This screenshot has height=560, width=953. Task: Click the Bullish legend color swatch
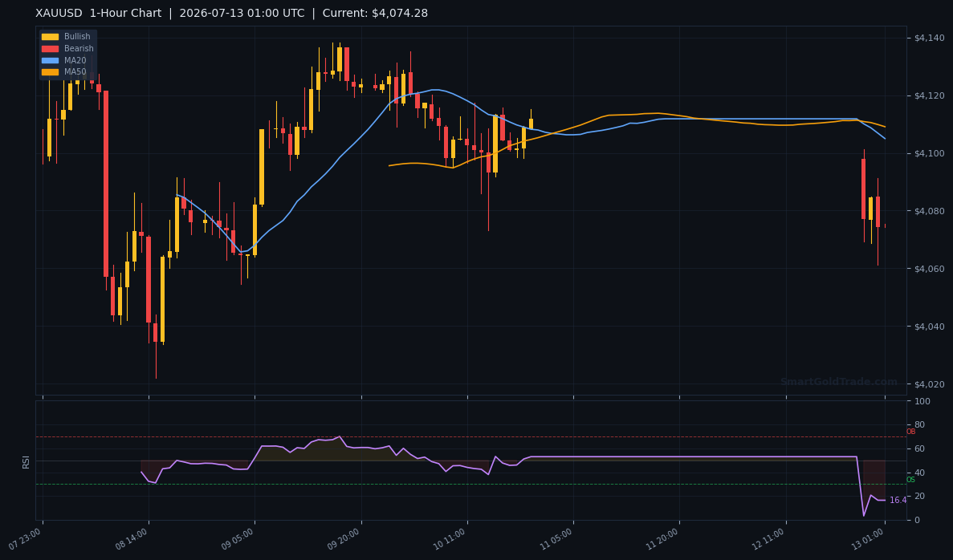pyautogui.click(x=50, y=37)
